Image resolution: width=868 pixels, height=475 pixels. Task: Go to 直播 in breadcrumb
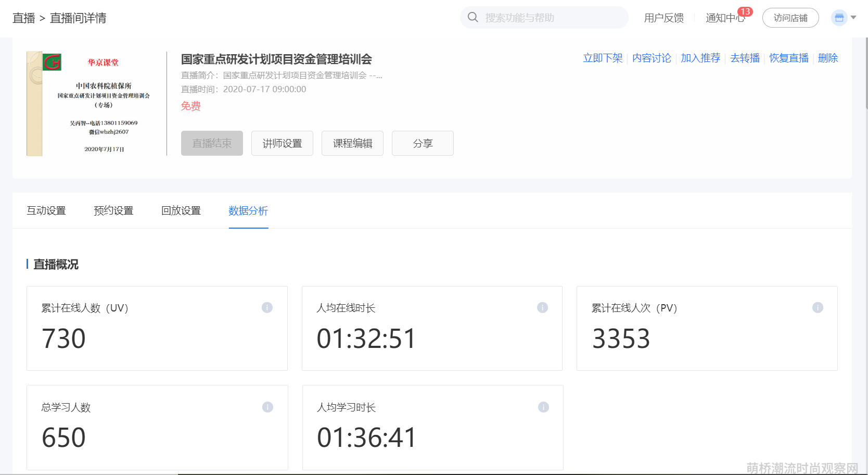pos(24,18)
